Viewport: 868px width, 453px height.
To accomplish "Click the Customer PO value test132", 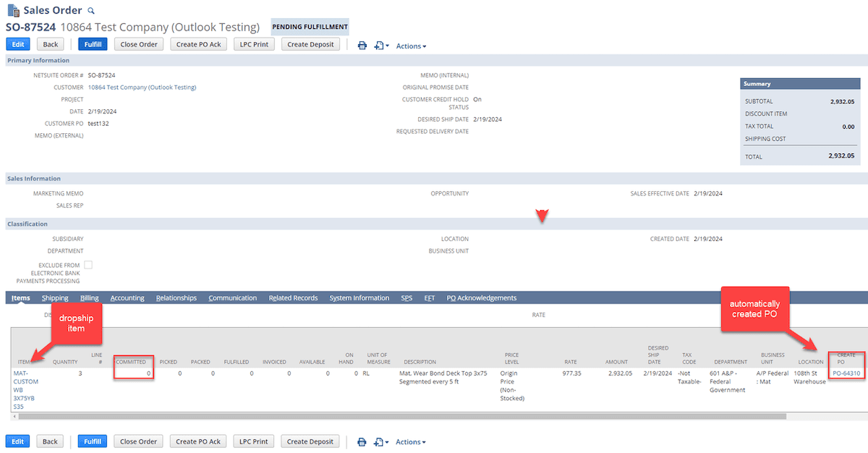I will click(98, 124).
